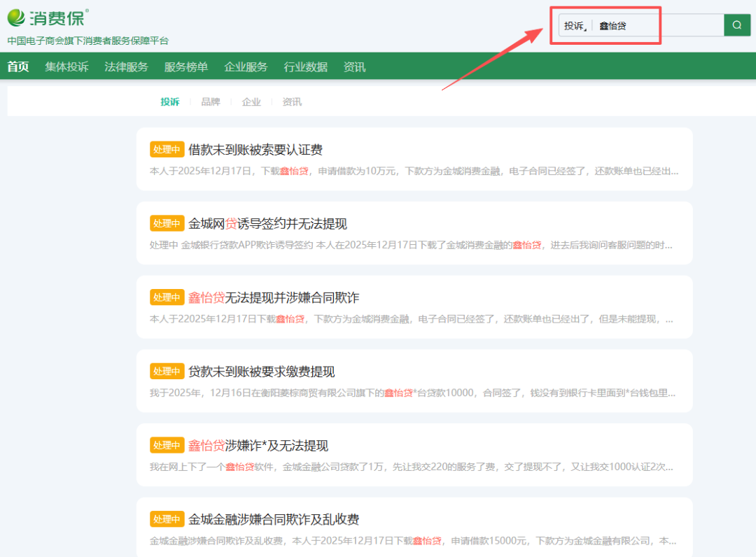Open complaint 贷款未到账被要求缴费提现
This screenshot has height=557, width=756.
(x=261, y=372)
